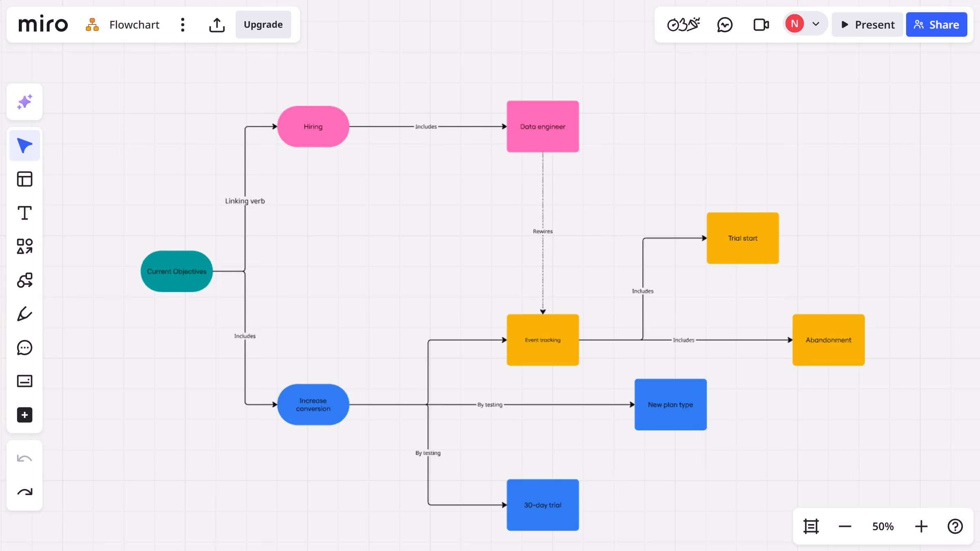Open the diagramming shapes tool
This screenshot has height=551, width=980.
tap(24, 280)
